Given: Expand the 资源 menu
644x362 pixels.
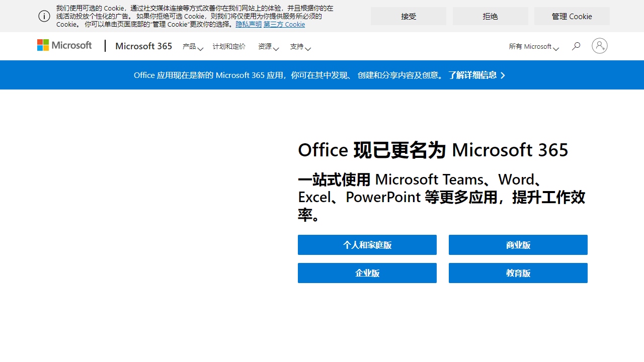Looking at the screenshot, I should click(268, 46).
